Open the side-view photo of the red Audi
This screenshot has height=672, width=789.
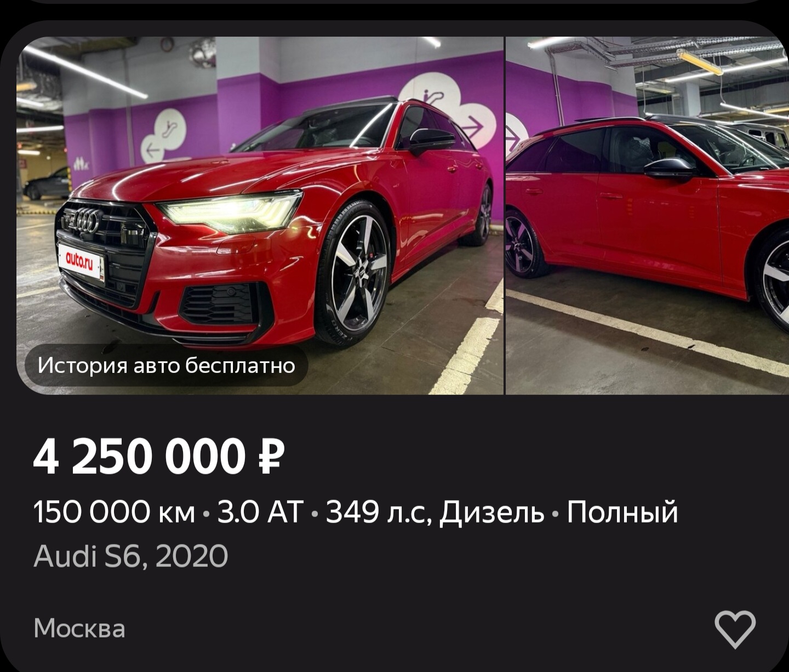point(647,215)
